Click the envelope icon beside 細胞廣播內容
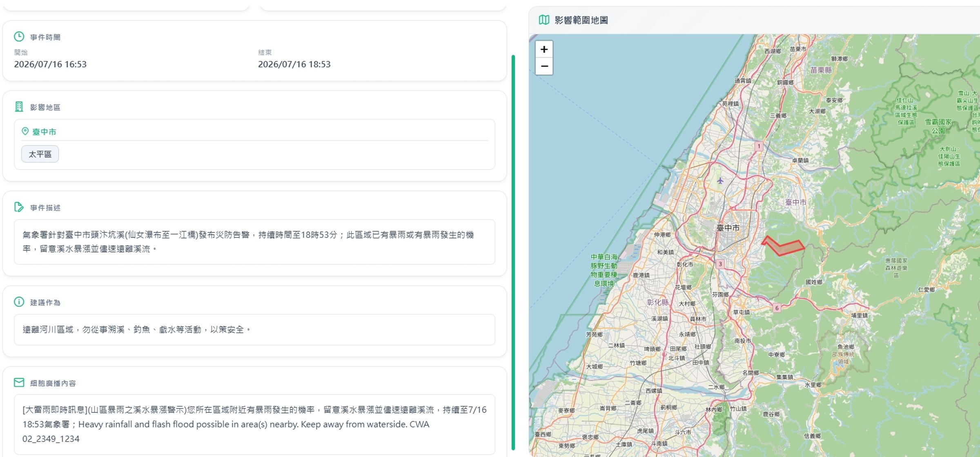980x457 pixels. point(19,383)
